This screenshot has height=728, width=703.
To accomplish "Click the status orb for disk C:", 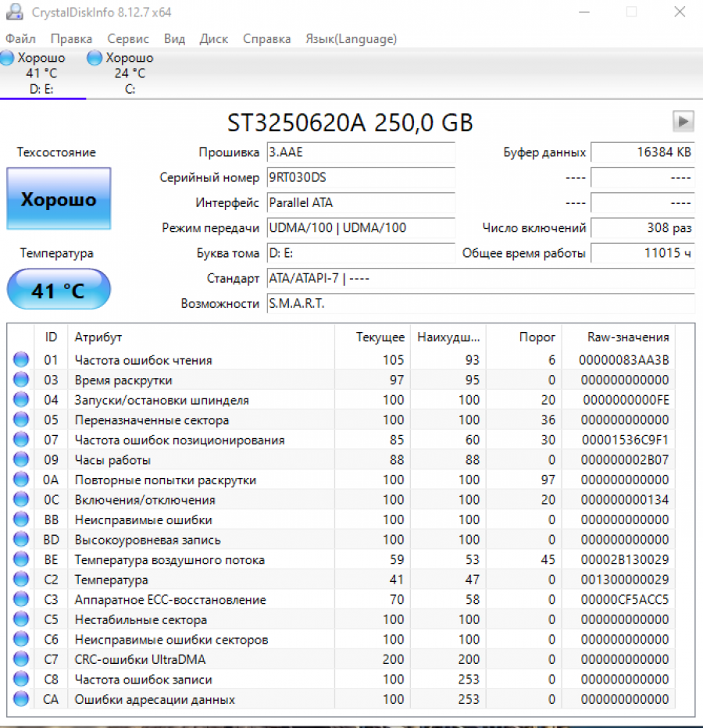I will tap(95, 58).
